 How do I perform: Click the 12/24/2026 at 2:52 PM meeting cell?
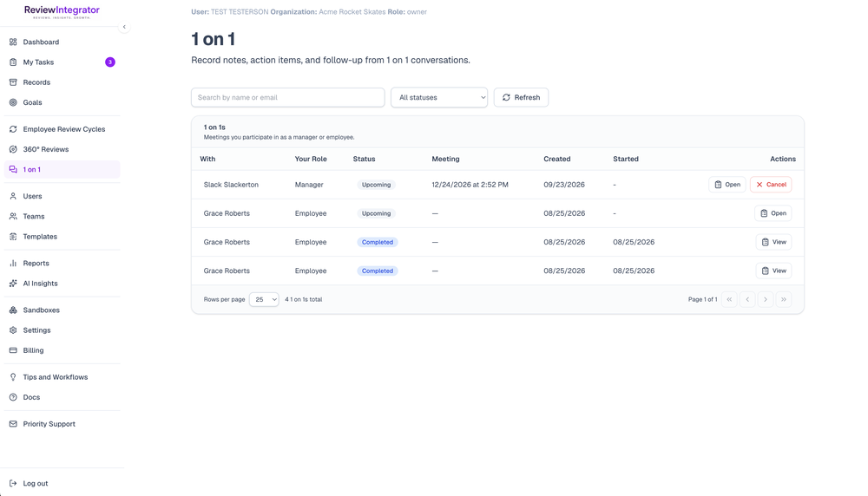click(470, 185)
